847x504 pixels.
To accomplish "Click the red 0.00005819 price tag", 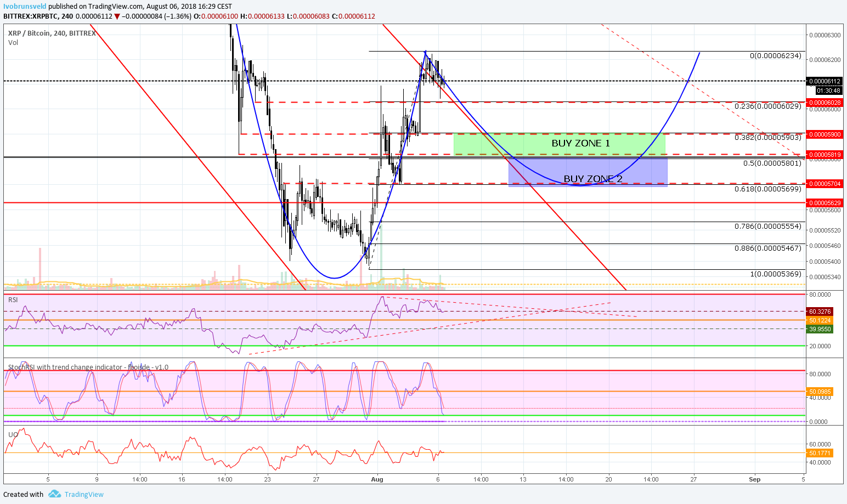I will 825,155.
